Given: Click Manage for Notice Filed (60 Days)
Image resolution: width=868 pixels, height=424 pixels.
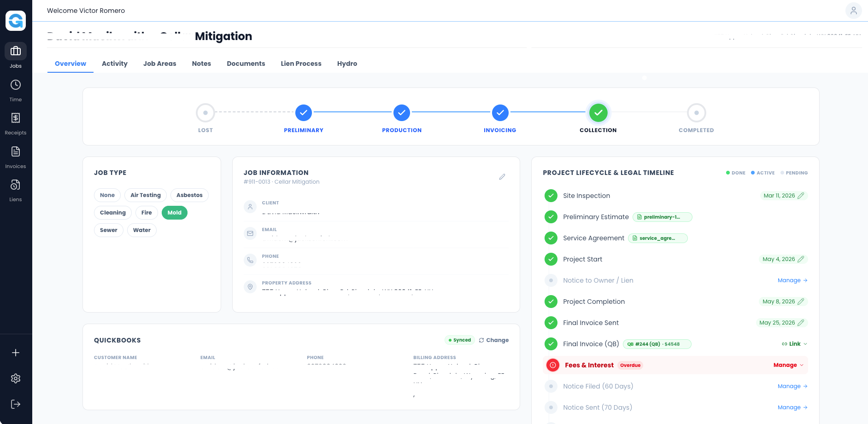Looking at the screenshot, I should (792, 386).
